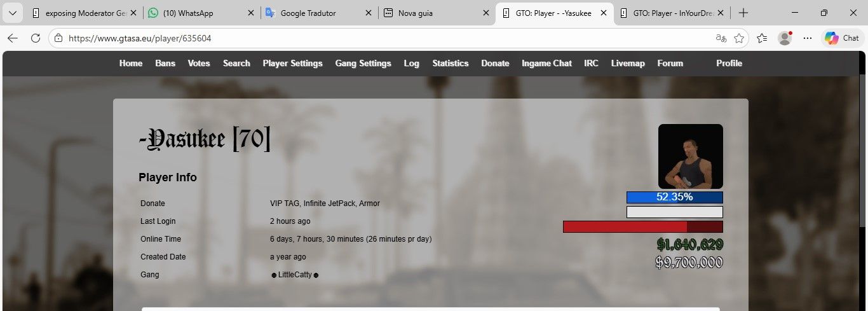Viewport: 868px width, 311px height.
Task: Click the browser back arrow button
Action: 13,38
